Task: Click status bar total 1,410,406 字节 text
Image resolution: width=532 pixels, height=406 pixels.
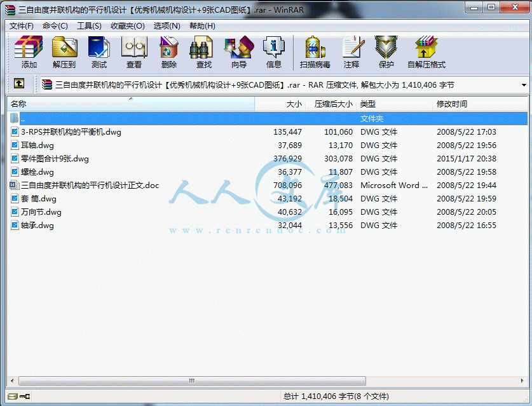Action: tap(336, 396)
